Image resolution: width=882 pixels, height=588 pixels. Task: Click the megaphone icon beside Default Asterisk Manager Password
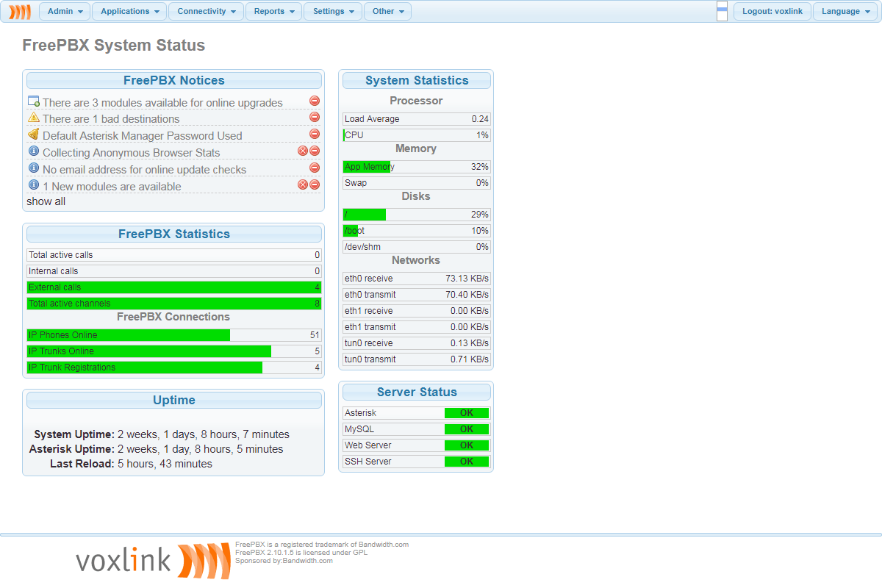pos(33,135)
